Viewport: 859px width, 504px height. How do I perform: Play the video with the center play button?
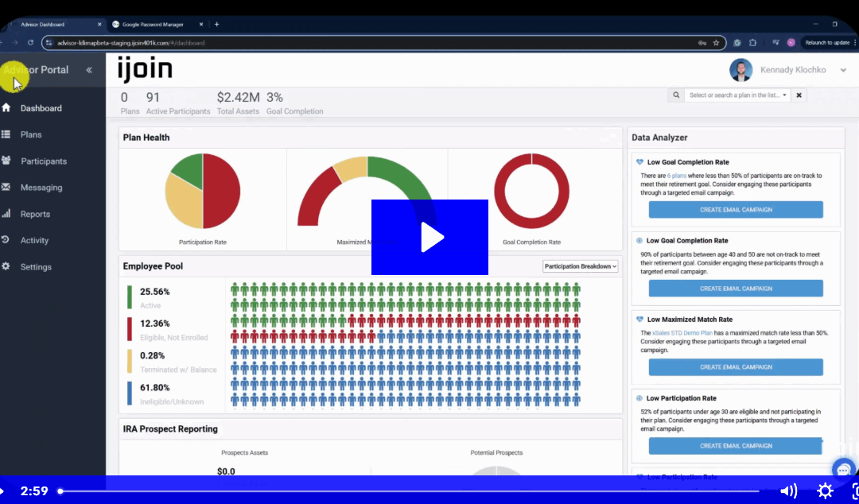pos(429,237)
